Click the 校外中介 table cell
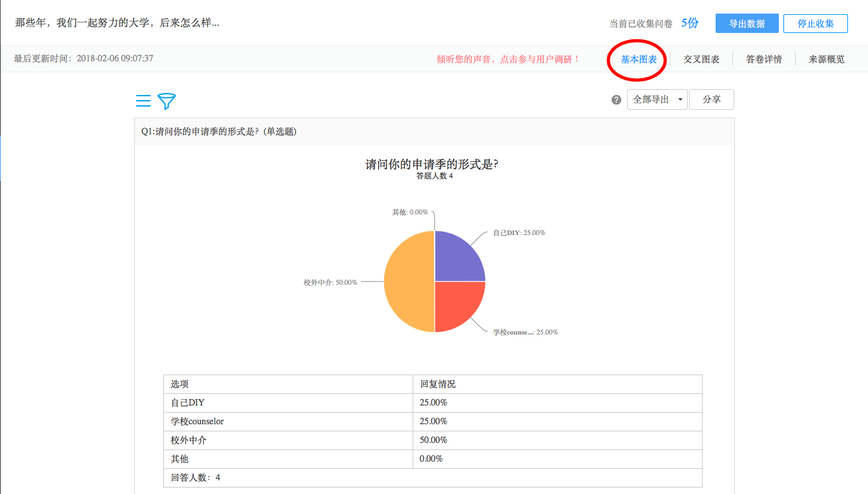 click(288, 440)
